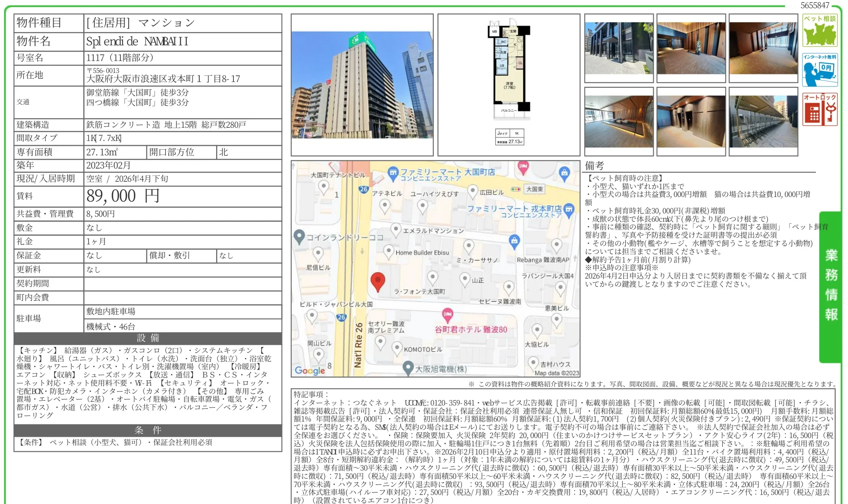Click the auto-lock (オートロック) icon

(820, 109)
